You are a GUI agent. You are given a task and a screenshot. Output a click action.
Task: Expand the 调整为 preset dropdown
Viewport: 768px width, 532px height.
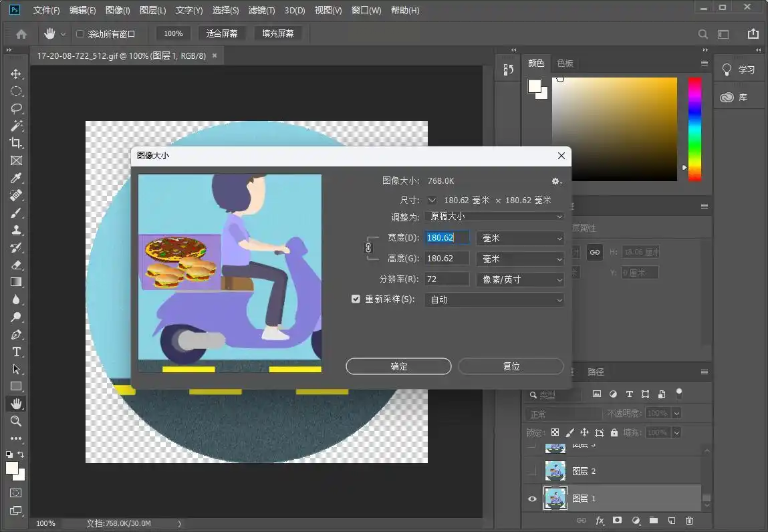(x=494, y=217)
